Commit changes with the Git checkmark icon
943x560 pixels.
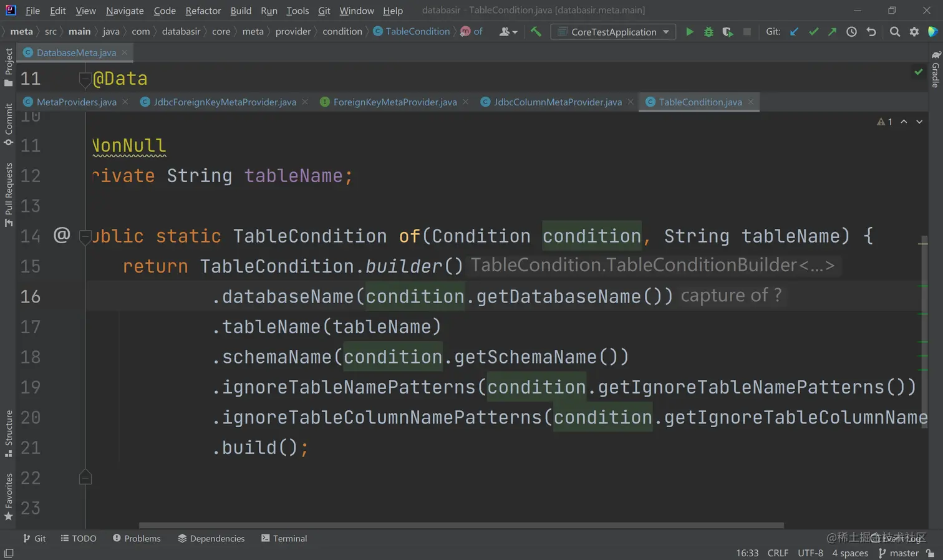(x=813, y=32)
